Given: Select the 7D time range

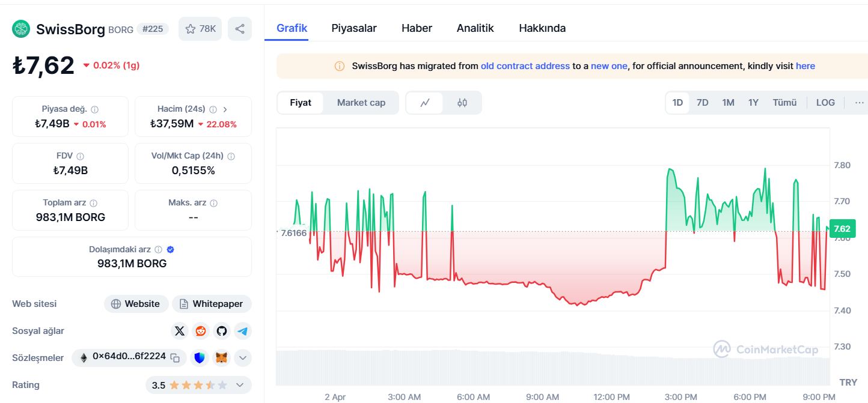Looking at the screenshot, I should pyautogui.click(x=702, y=103).
